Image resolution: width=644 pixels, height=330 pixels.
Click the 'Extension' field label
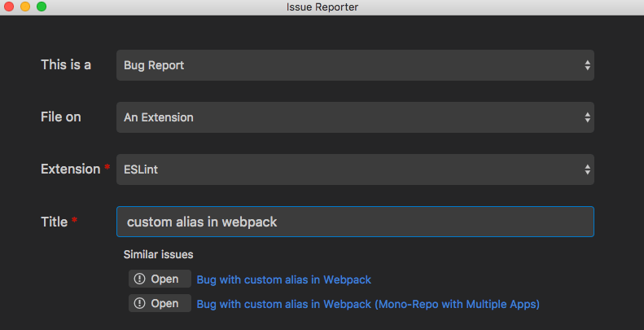[x=69, y=169]
